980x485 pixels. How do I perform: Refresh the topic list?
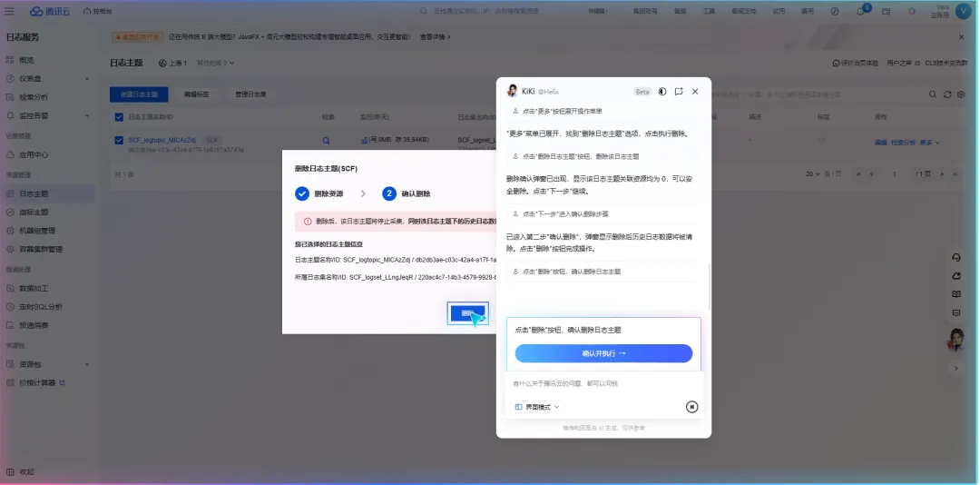947,94
